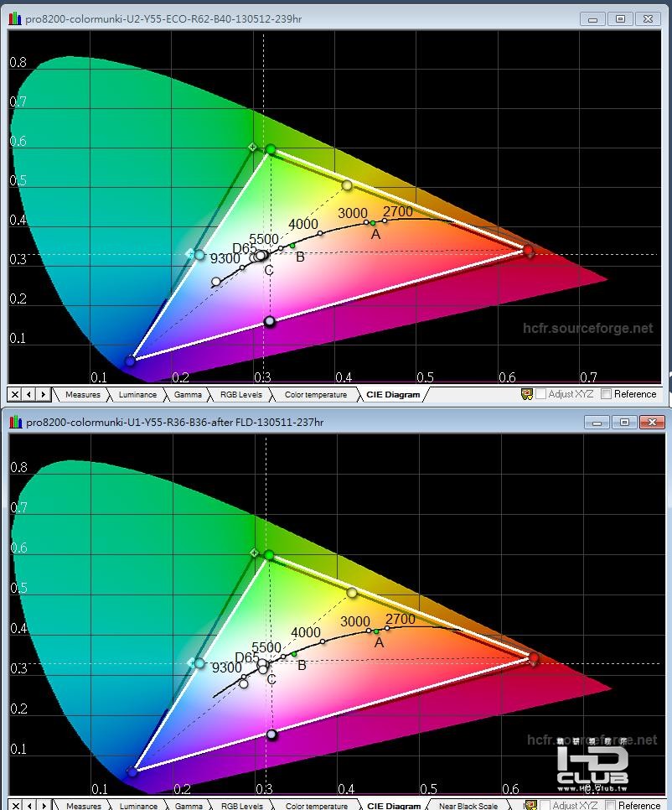Click the icon beside Adjust XYZ in top window
The image size is (672, 810).
[x=527, y=394]
